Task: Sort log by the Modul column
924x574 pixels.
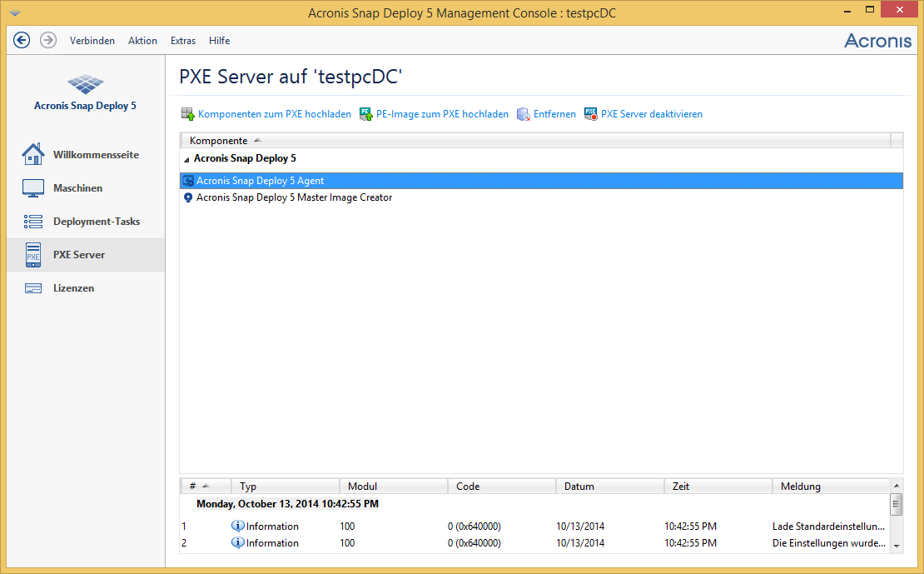Action: click(x=394, y=486)
